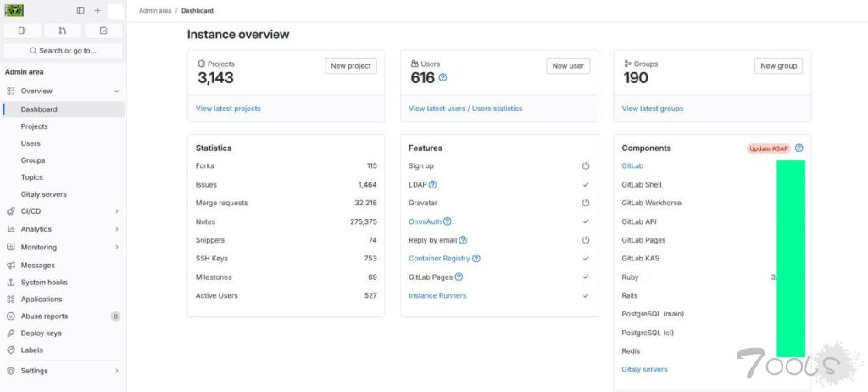Click the SSH Keys value 753
Viewport: 868px width, 392px height.
(370, 259)
